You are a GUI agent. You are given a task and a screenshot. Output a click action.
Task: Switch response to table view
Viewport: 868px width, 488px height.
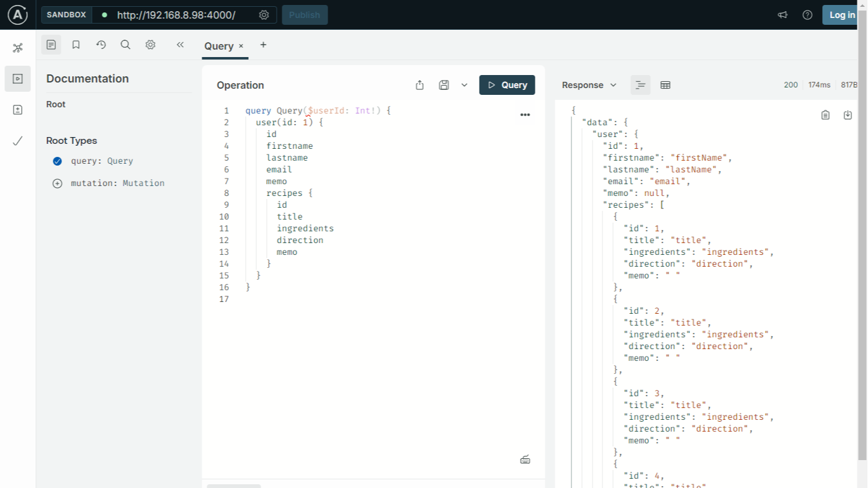click(x=665, y=84)
